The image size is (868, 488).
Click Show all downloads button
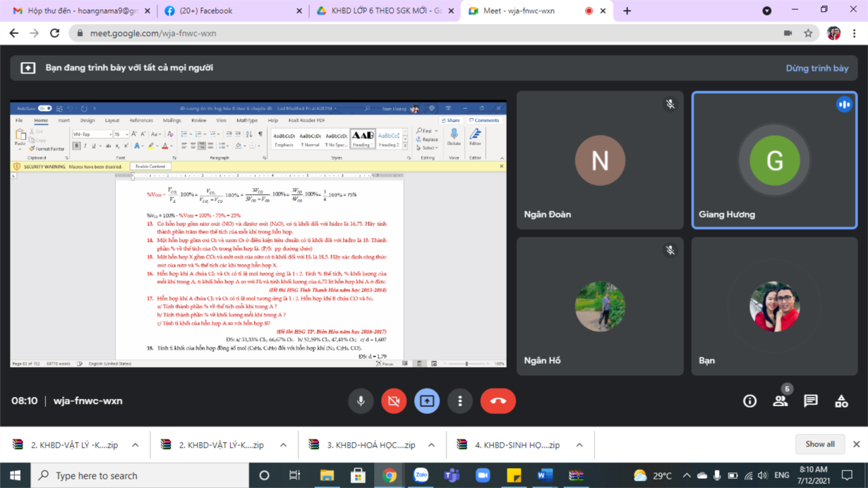(x=819, y=444)
